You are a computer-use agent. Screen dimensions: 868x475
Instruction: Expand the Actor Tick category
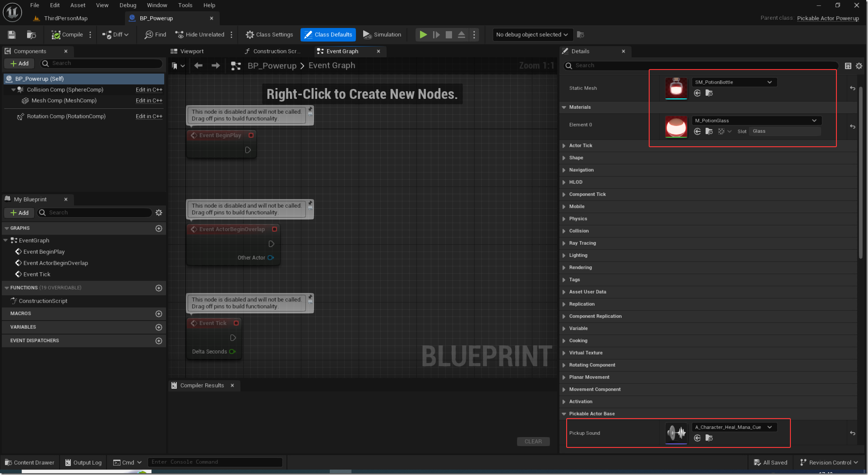[564, 146]
